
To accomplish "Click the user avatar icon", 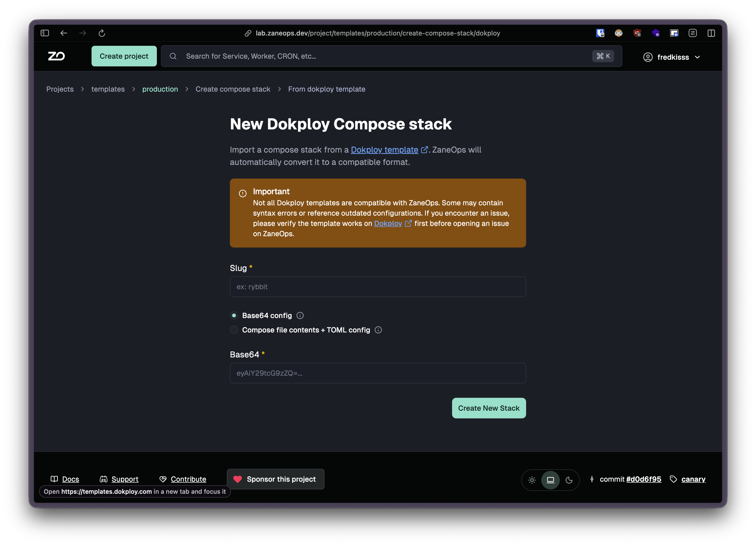I will 648,57.
